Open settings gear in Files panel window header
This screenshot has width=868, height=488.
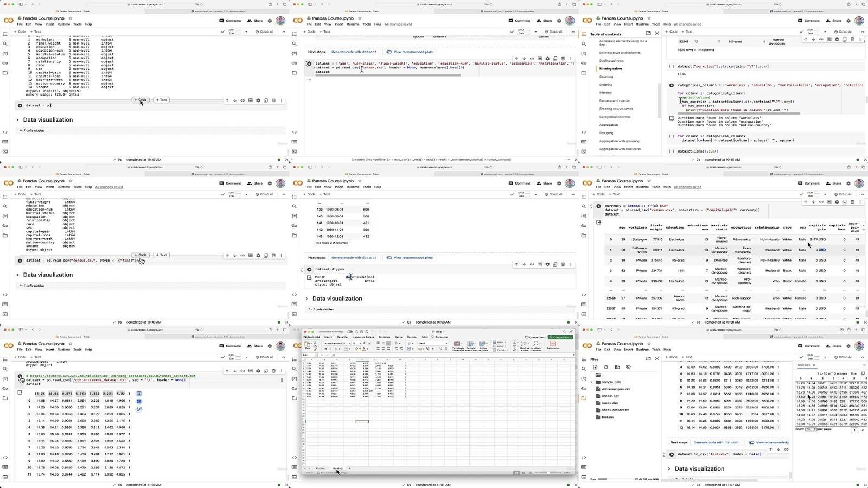(x=848, y=346)
